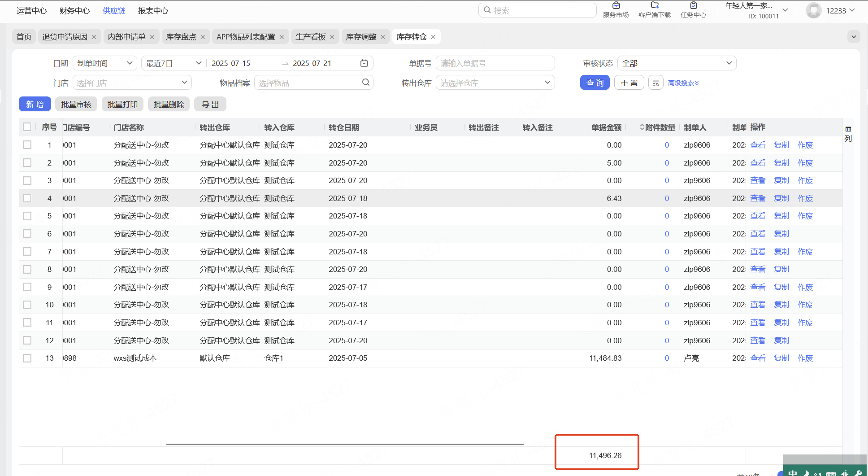
Task: Expand 高级搜索 advanced search
Action: [683, 83]
